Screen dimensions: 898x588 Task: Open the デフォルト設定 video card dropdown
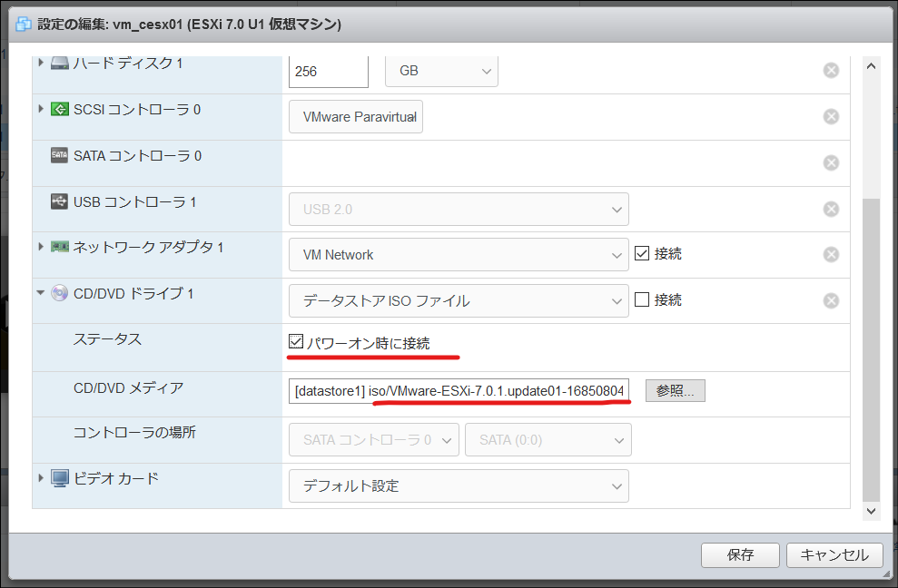click(x=459, y=486)
